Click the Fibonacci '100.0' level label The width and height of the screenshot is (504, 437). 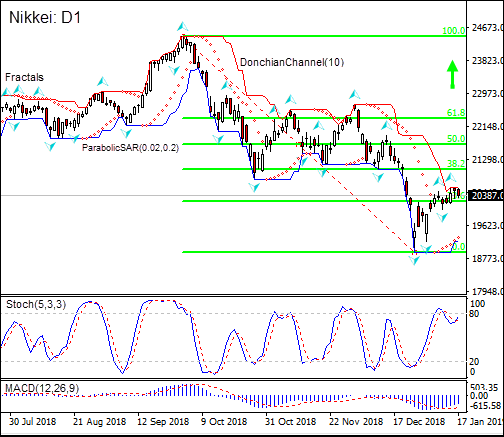pyautogui.click(x=453, y=31)
